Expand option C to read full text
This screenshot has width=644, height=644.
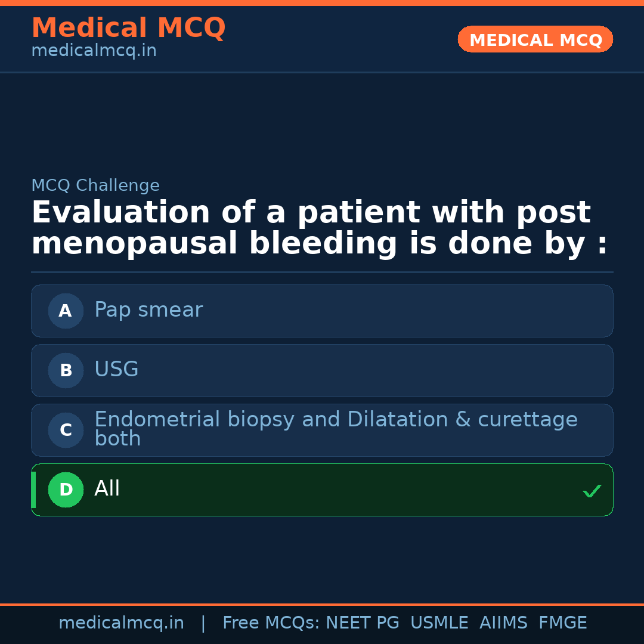click(x=336, y=428)
